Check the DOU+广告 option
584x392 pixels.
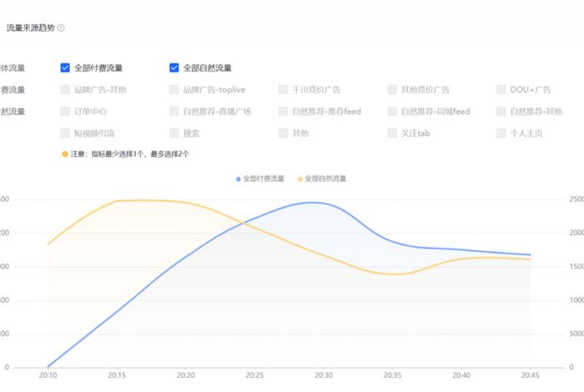click(501, 89)
